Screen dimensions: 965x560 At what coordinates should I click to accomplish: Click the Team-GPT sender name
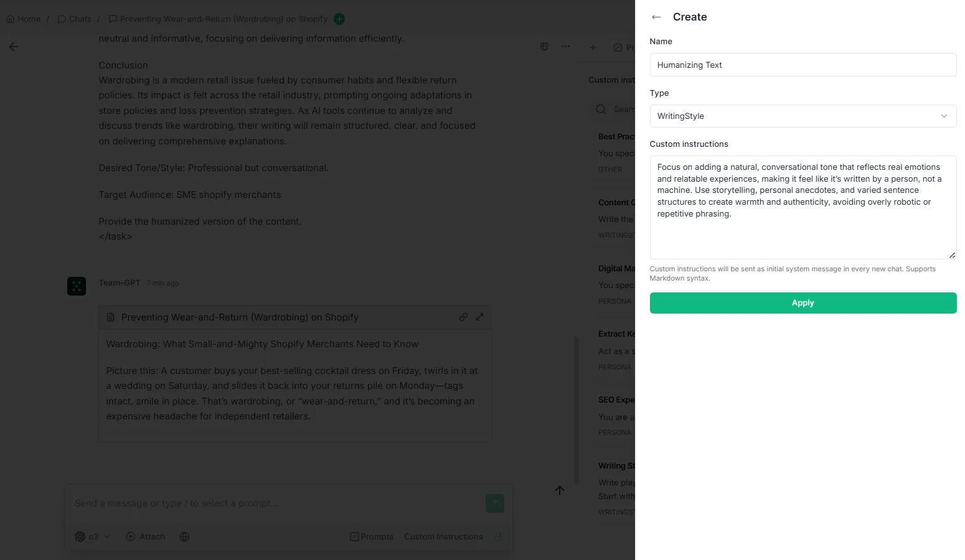coord(120,282)
